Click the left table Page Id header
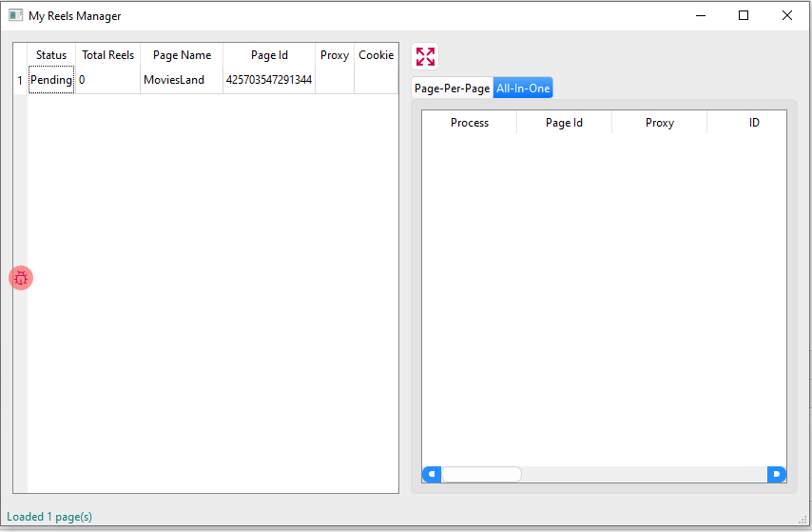812x532 pixels. 269,55
